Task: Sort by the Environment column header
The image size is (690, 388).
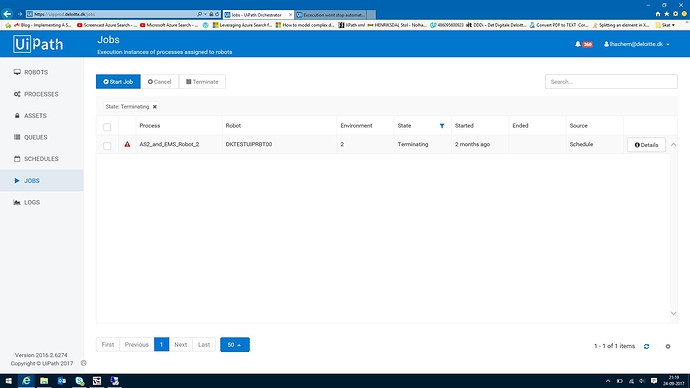Action: click(356, 126)
